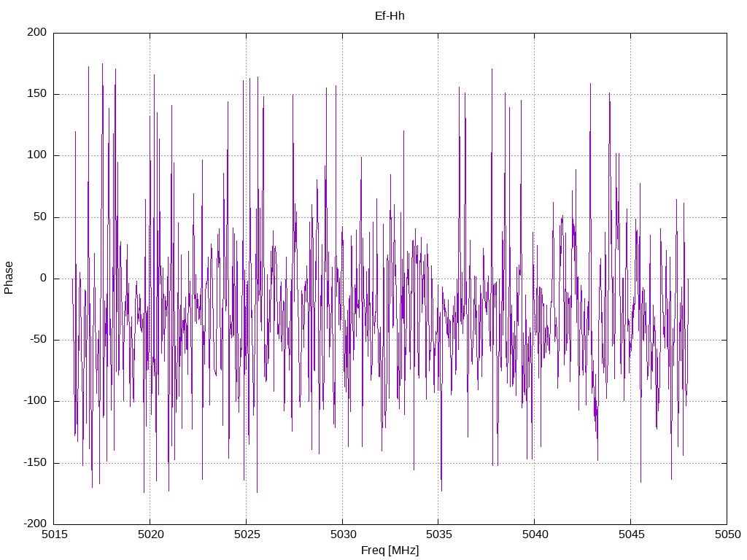Viewport: 747px width, 560px height.
Task: Click the Phase y-axis label
Action: click(x=9, y=278)
